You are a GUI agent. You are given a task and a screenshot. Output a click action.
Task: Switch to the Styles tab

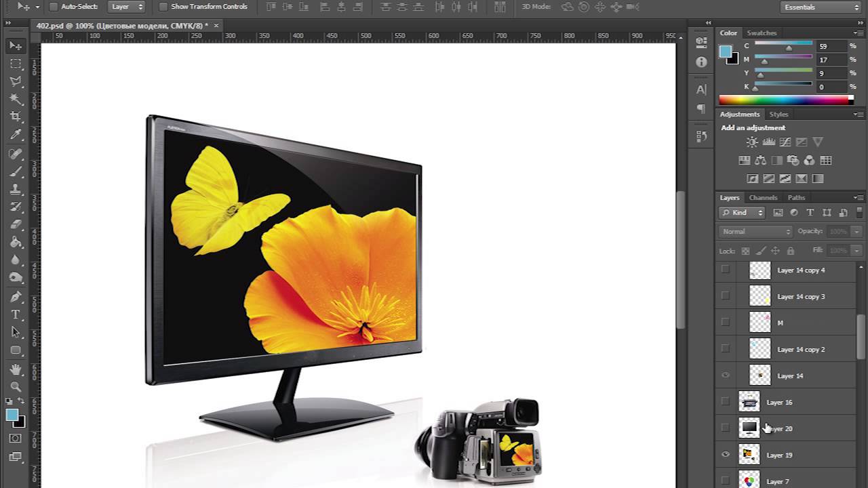778,114
